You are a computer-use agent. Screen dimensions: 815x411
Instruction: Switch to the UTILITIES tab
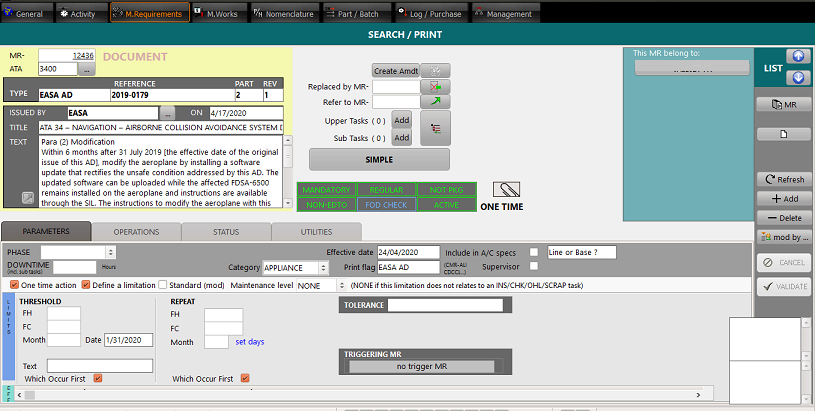tap(316, 232)
